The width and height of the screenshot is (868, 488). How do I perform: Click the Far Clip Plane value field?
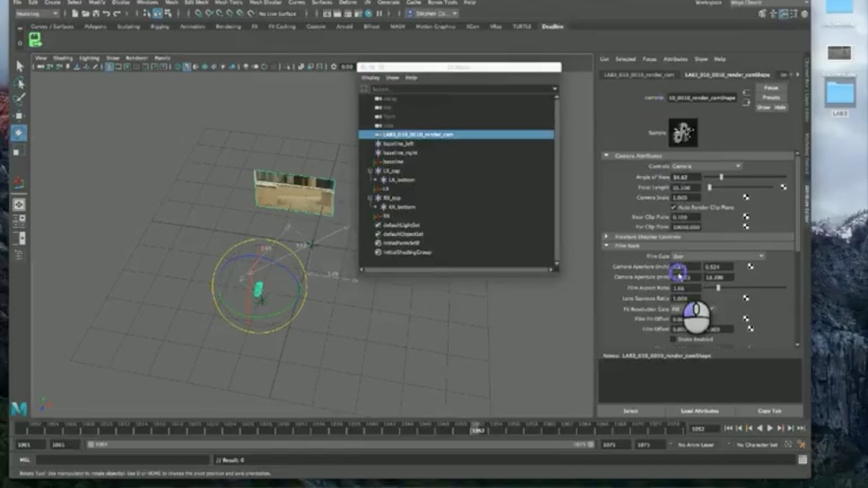(687, 226)
